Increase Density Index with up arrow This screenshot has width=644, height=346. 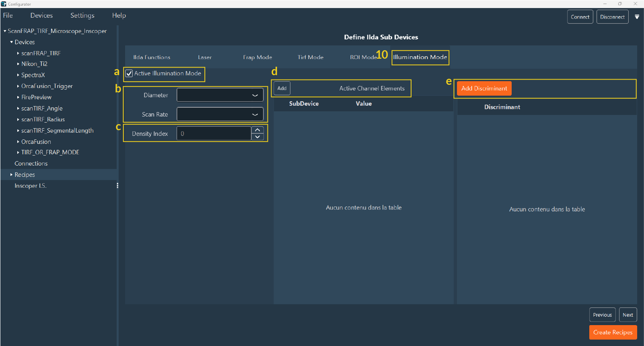coord(257,130)
